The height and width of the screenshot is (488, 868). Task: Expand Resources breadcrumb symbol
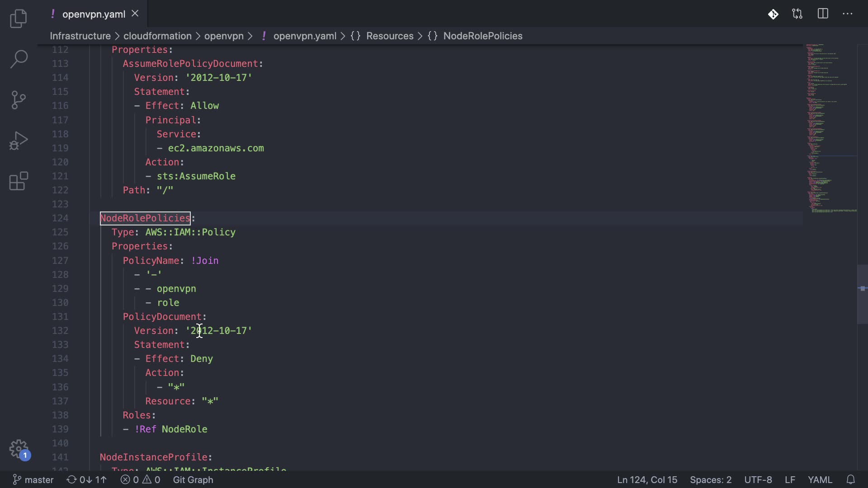pos(389,36)
